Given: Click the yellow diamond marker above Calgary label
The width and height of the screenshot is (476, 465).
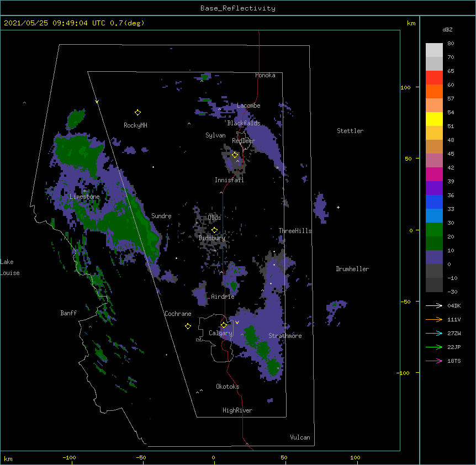Looking at the screenshot, I should [224, 325].
